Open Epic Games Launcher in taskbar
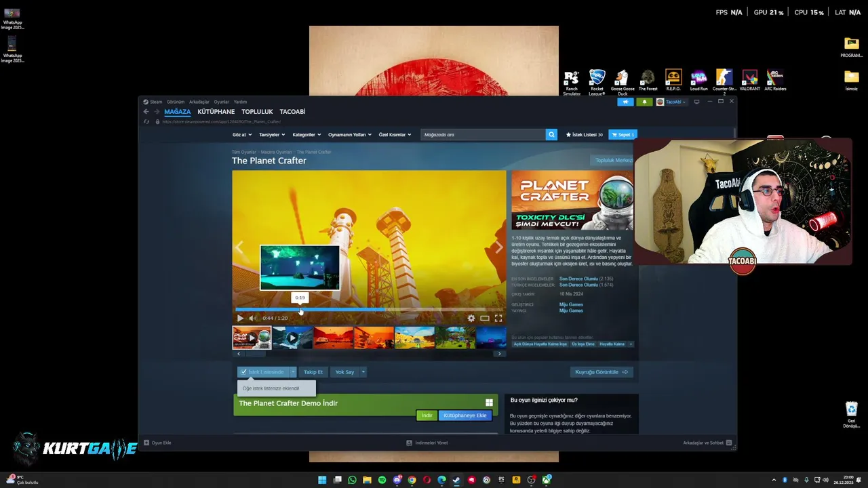 click(x=501, y=480)
